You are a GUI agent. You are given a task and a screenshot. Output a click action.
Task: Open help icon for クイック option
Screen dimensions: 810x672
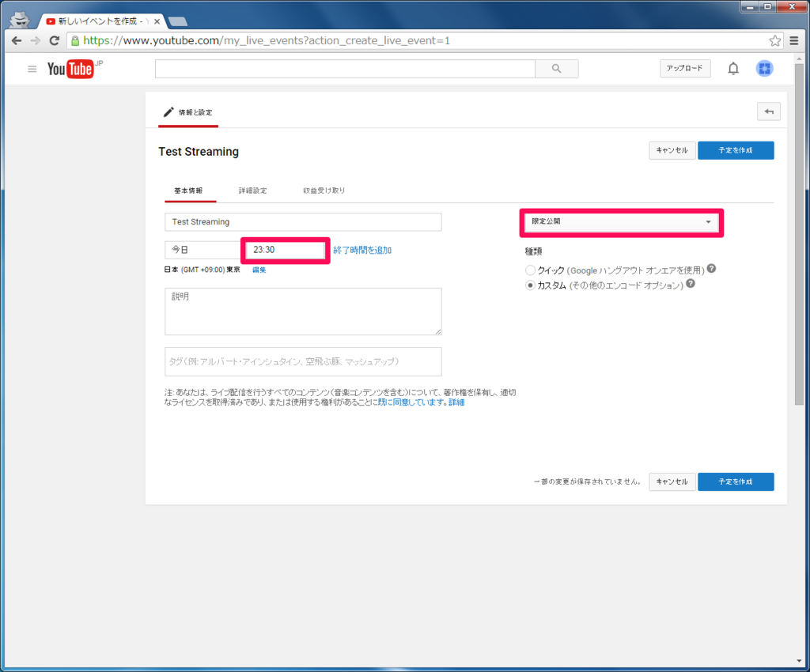pyautogui.click(x=711, y=268)
